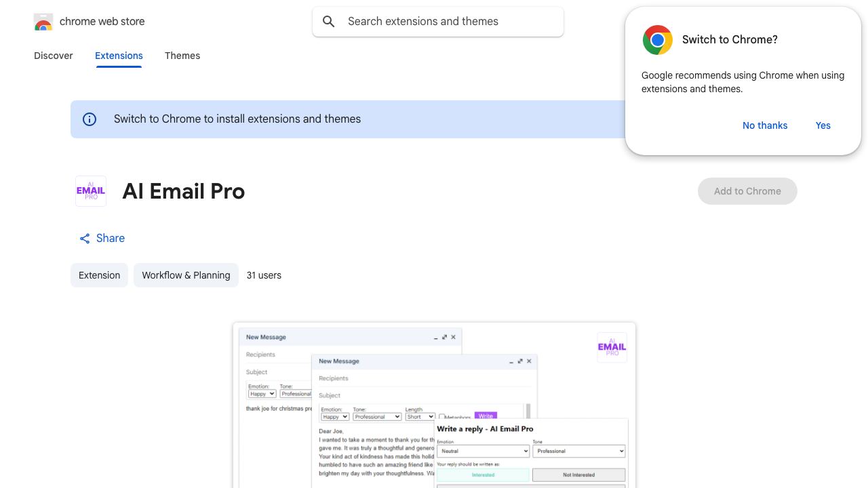
Task: Choose Yes in the Switch to Chrome popup
Action: pos(823,125)
